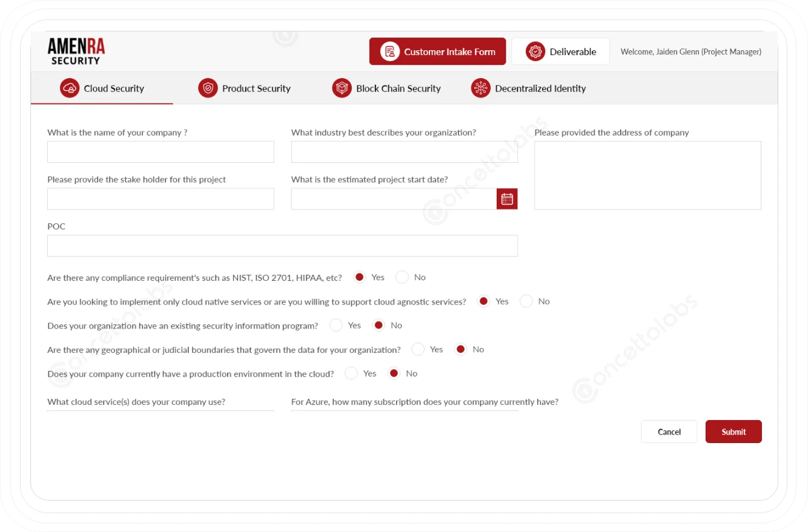
Task: Click the snowflake icon for Decentralized Identity
Action: pos(480,88)
